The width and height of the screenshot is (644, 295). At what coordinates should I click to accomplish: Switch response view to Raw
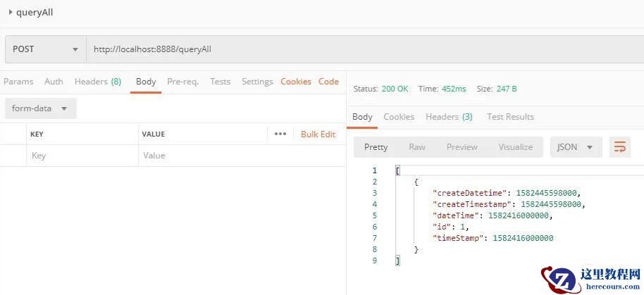[x=417, y=147]
